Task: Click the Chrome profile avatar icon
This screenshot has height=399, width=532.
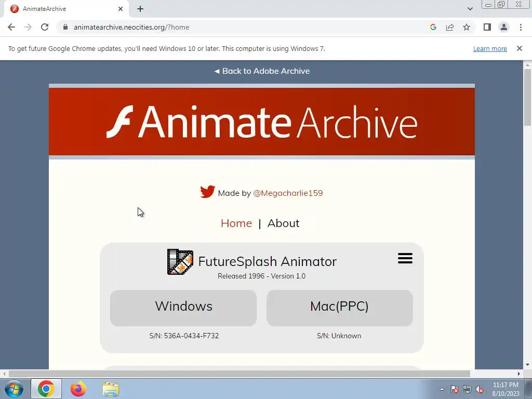Action: [x=504, y=27]
